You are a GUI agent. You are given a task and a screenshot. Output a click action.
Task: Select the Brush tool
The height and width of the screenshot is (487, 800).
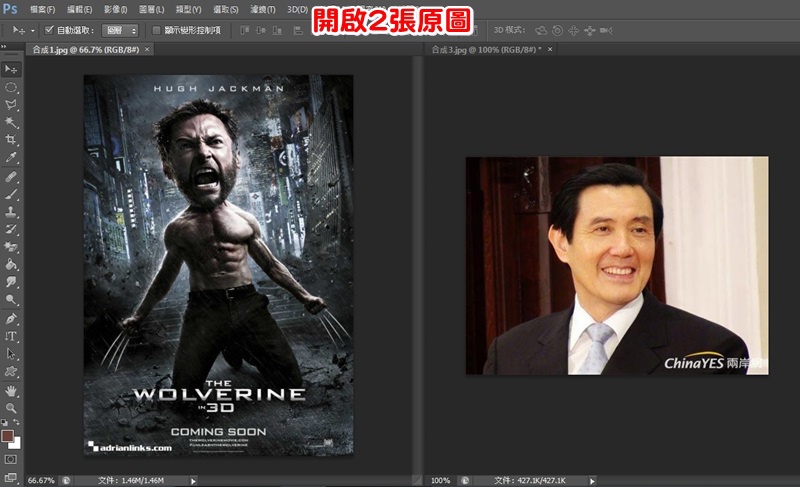click(11, 194)
